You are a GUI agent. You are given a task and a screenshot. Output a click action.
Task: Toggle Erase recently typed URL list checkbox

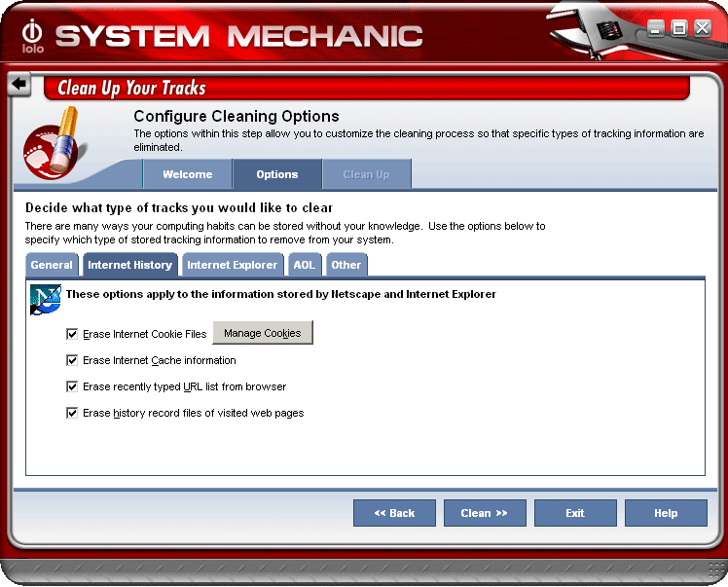pos(72,386)
